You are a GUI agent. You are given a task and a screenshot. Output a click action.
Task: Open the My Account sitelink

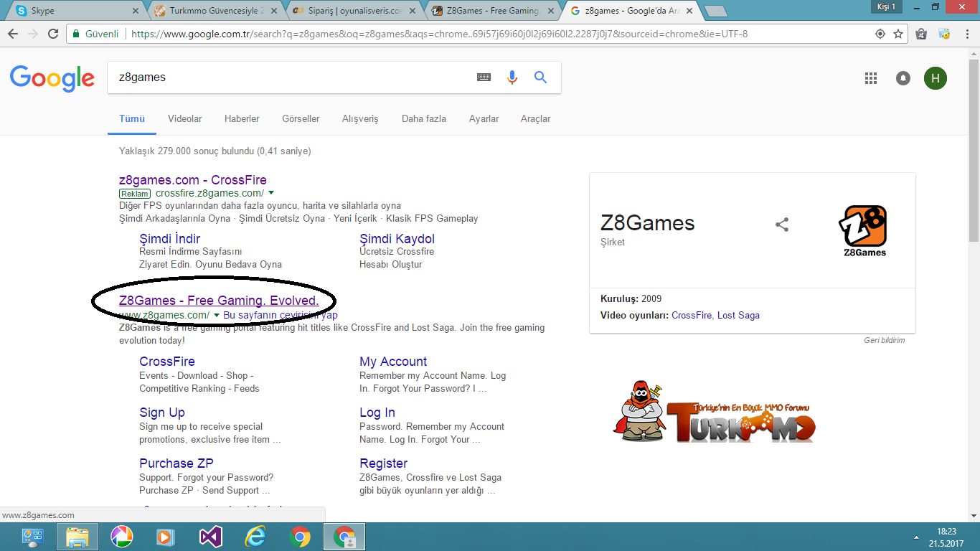(393, 362)
